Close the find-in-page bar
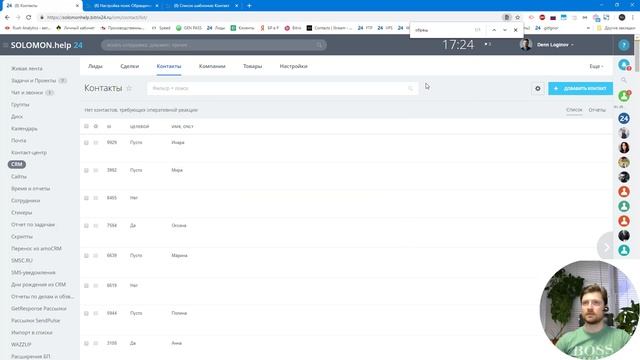 click(516, 30)
